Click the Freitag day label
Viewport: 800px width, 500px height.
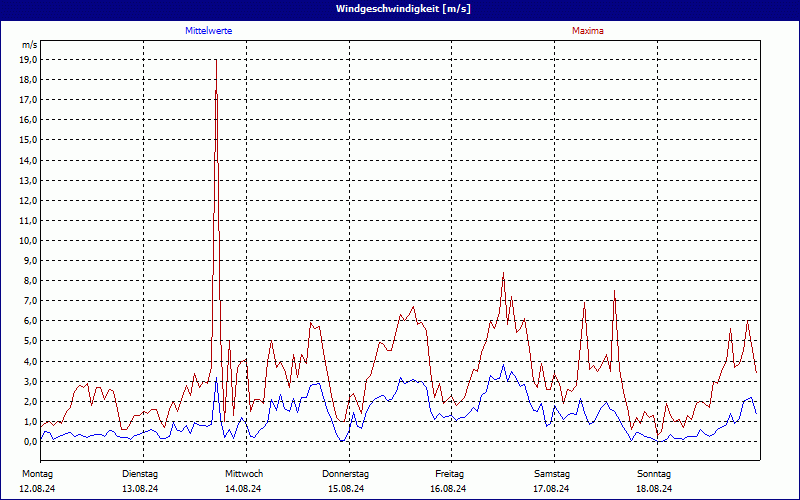(x=449, y=473)
